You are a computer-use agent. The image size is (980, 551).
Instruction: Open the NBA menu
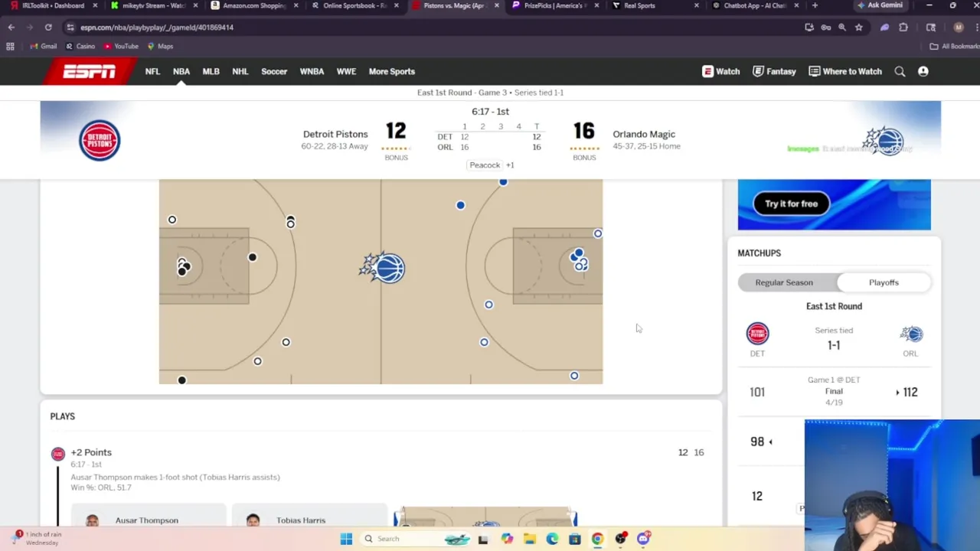pos(181,71)
